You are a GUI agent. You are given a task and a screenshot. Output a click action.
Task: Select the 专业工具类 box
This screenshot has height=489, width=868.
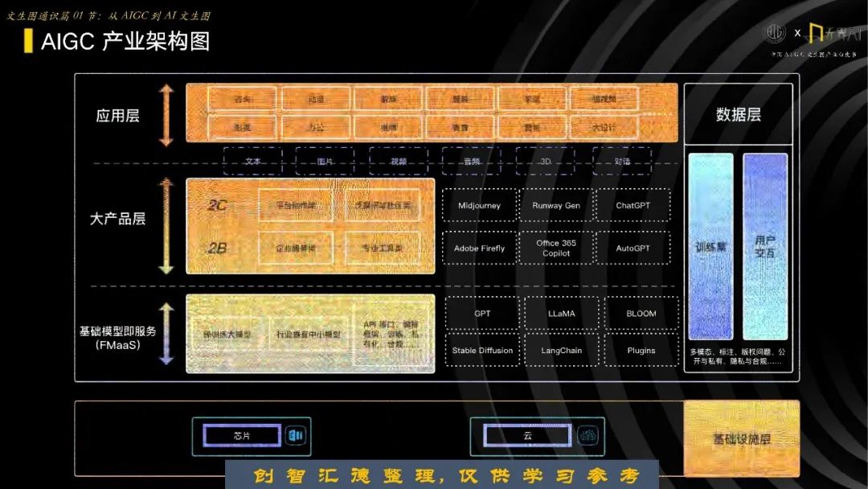[382, 248]
